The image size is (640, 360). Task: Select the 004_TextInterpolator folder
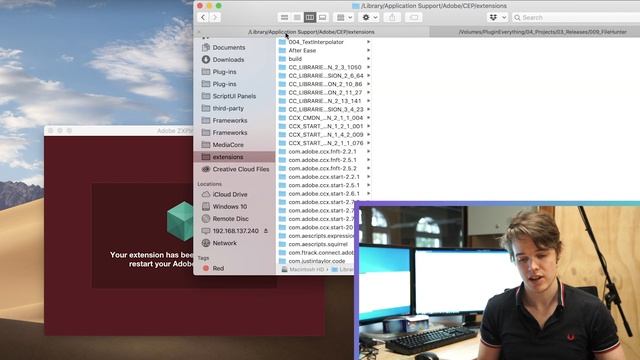click(x=316, y=42)
